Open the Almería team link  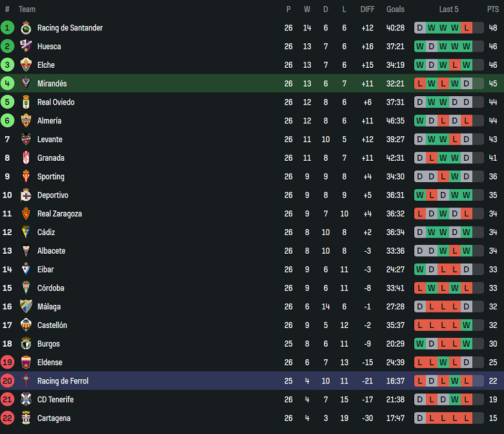coord(49,121)
